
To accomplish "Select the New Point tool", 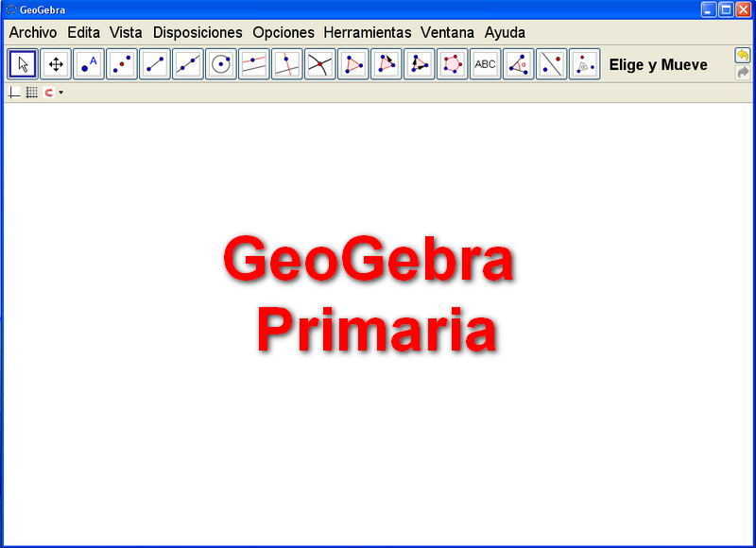I will (89, 64).
